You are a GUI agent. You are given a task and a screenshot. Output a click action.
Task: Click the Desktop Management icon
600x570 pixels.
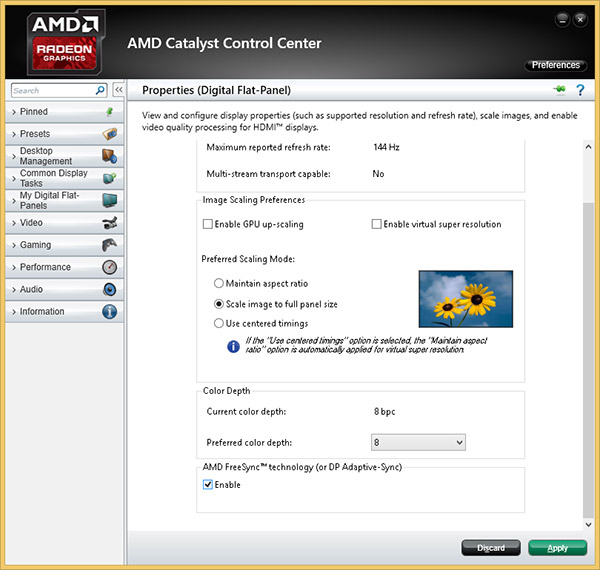(109, 156)
